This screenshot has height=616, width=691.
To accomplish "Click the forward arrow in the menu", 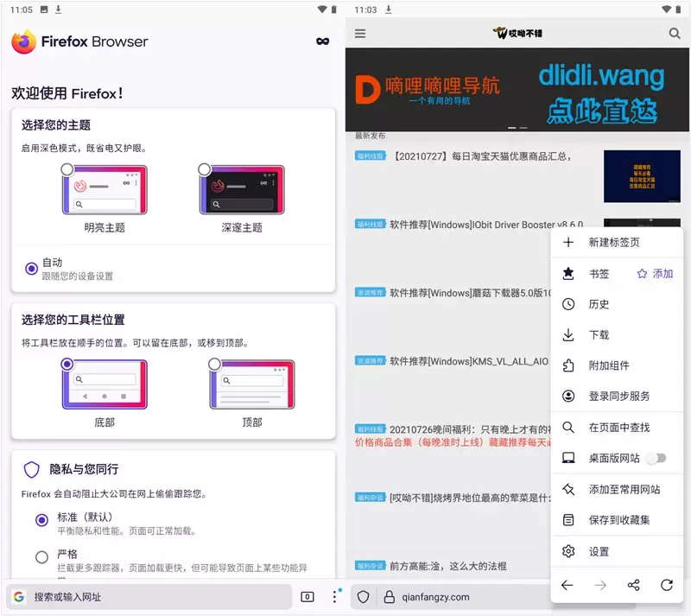I will click(600, 585).
